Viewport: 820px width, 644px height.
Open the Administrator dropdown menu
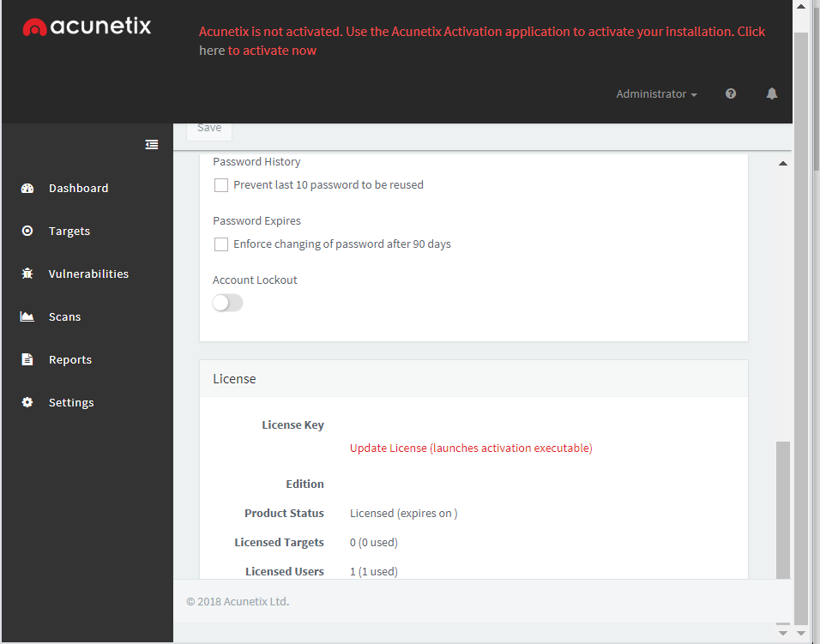pos(656,93)
